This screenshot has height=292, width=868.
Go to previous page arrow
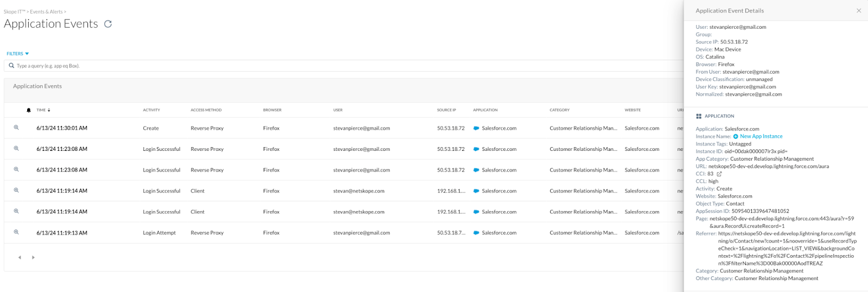point(20,258)
